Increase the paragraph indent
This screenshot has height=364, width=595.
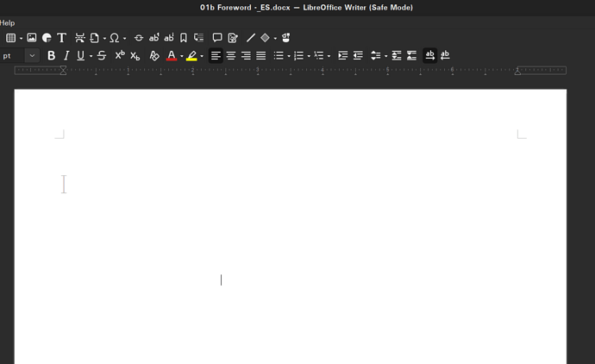pos(342,56)
